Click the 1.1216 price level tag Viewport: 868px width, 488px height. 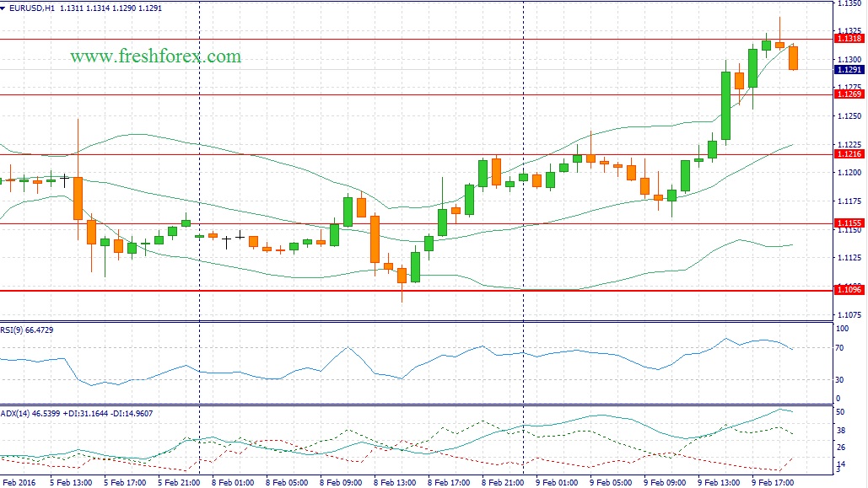pyautogui.click(x=848, y=154)
